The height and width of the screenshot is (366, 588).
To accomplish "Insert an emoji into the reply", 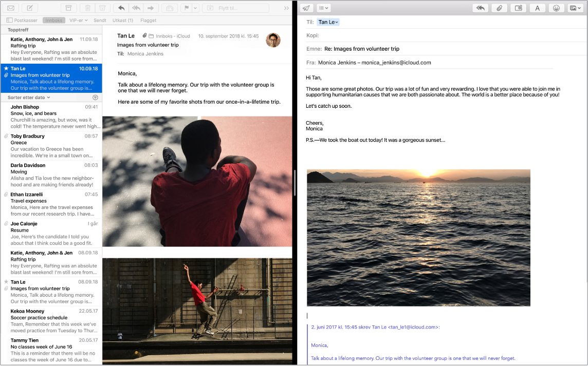I will [x=556, y=8].
